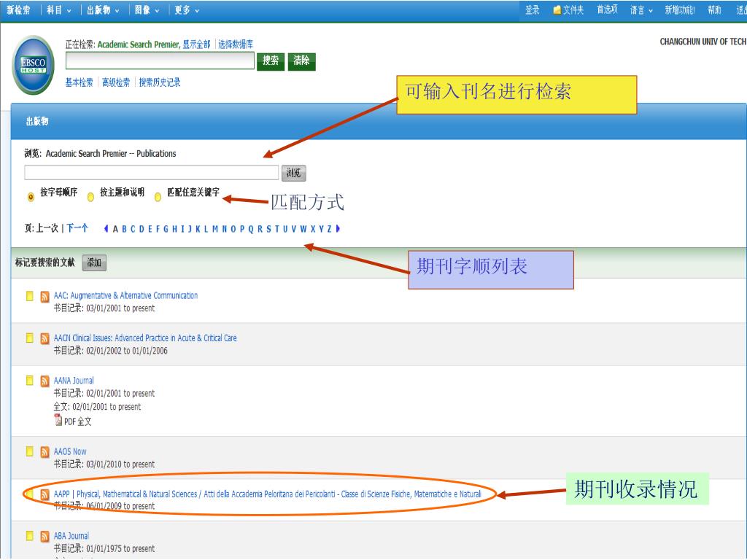The width and height of the screenshot is (747, 560).
Task: Go to next letters with right arrow
Action: (x=338, y=228)
